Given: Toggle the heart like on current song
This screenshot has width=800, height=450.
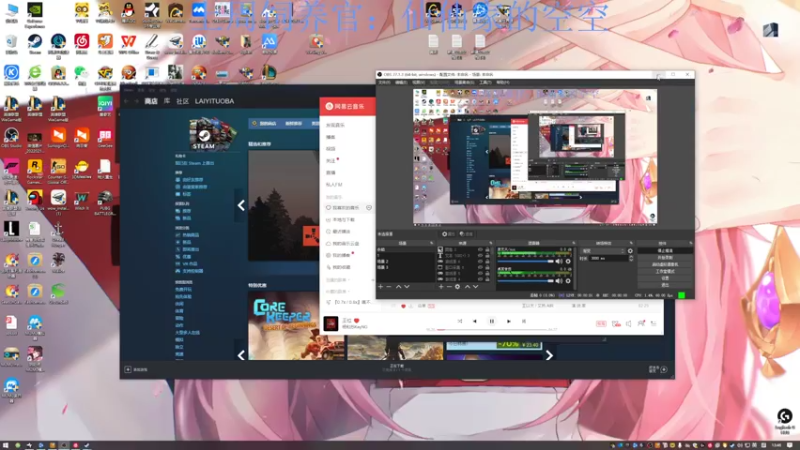Looking at the screenshot, I should pos(357,320).
